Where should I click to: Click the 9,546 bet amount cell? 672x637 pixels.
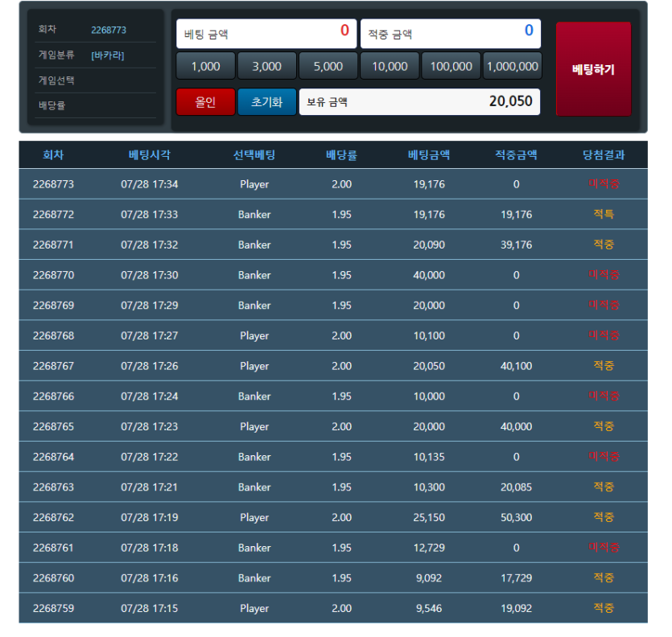pos(429,608)
